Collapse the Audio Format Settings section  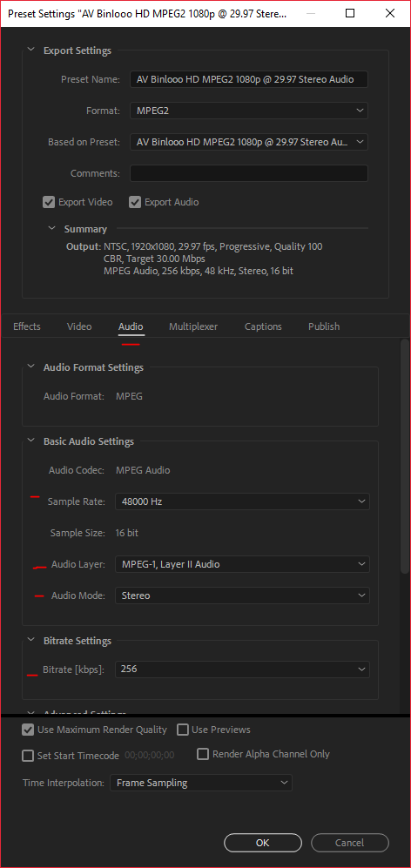click(x=31, y=367)
